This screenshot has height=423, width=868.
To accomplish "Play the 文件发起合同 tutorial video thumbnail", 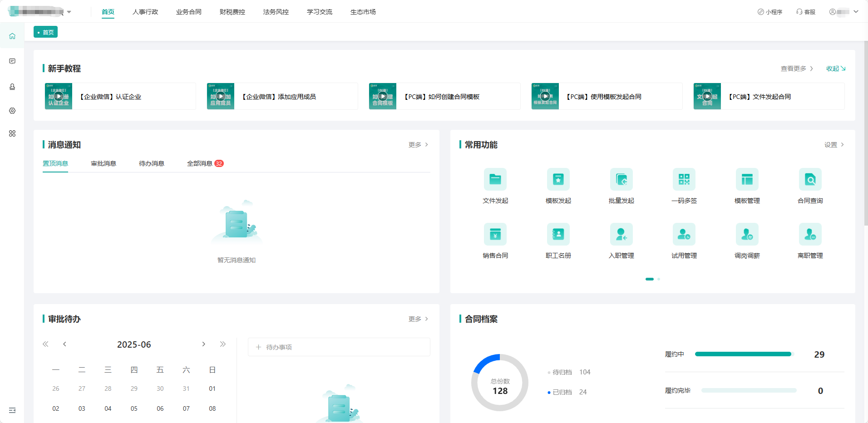I will pyautogui.click(x=707, y=96).
